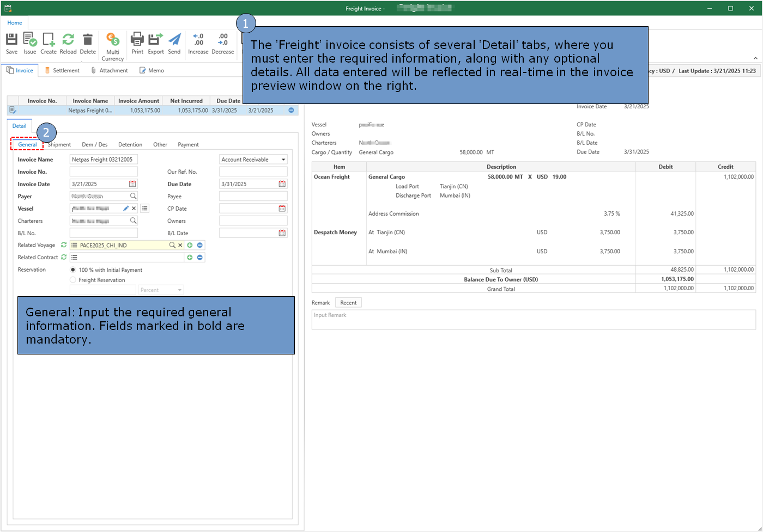Switch to the Shipment detail tab
This screenshot has height=532, width=763.
tap(59, 145)
